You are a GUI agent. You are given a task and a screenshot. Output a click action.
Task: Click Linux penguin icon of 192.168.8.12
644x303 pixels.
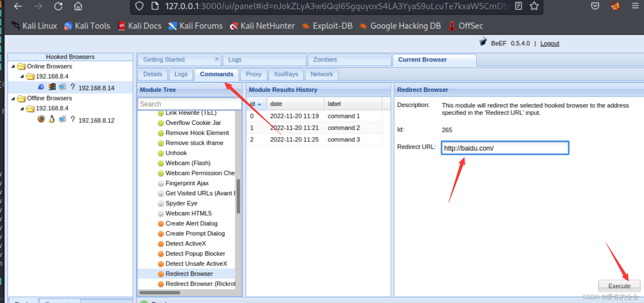click(x=52, y=119)
